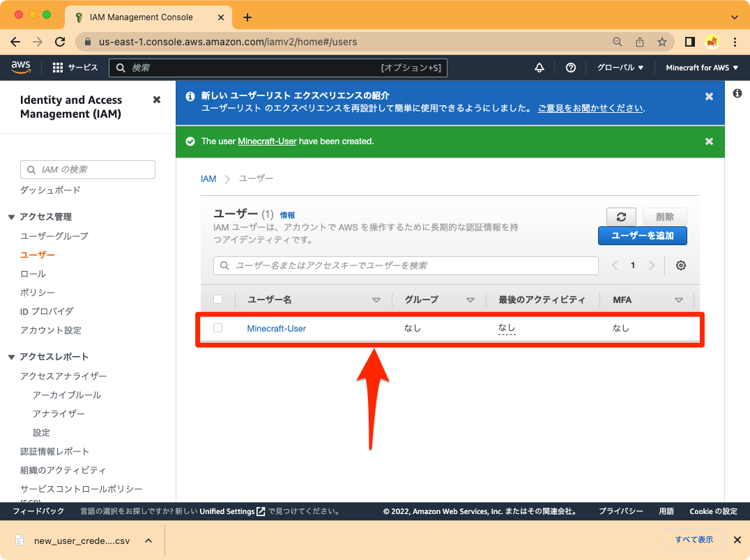
Task: Click the help question-mark icon
Action: tap(571, 67)
